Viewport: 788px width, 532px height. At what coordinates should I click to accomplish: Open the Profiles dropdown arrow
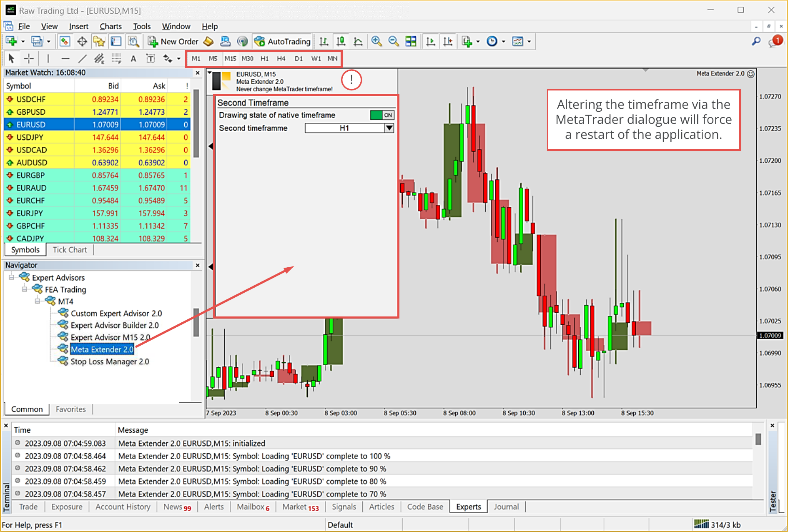pos(48,41)
